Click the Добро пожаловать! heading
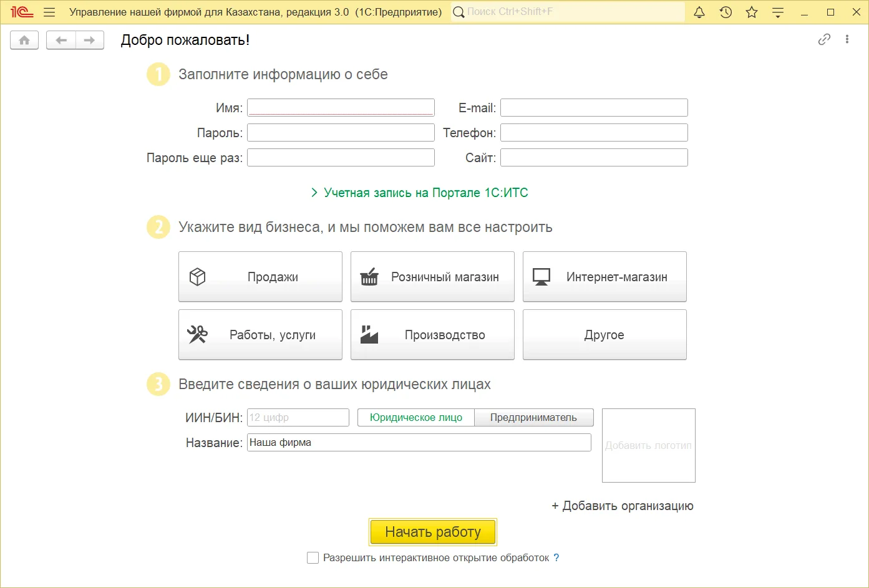 (185, 40)
